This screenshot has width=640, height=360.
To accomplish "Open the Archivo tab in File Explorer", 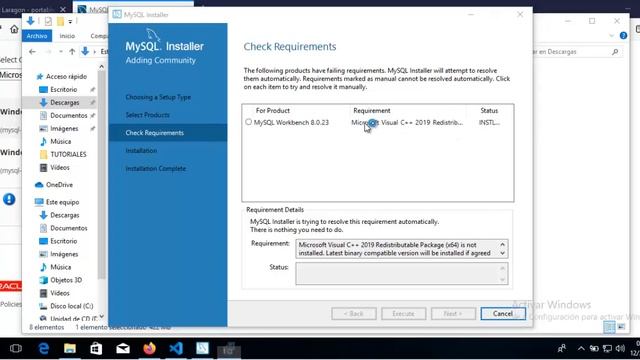I will [x=37, y=36].
